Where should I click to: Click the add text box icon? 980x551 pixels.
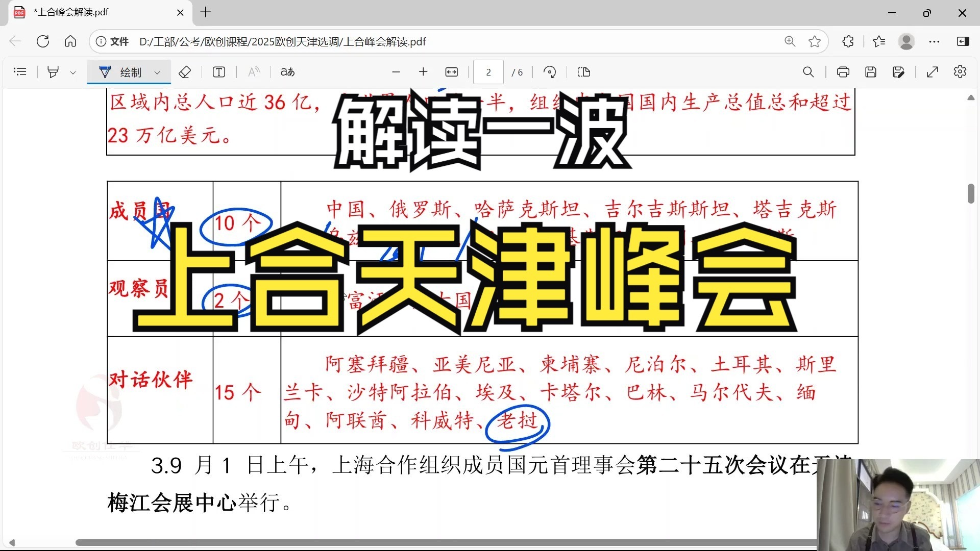point(219,72)
